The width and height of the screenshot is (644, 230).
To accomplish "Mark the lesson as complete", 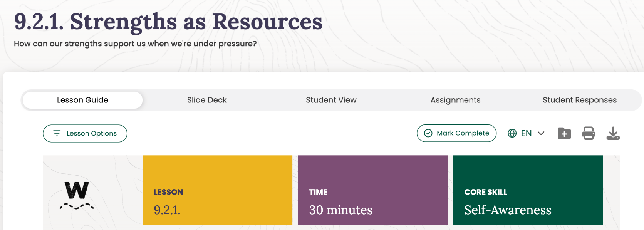I will pos(456,133).
